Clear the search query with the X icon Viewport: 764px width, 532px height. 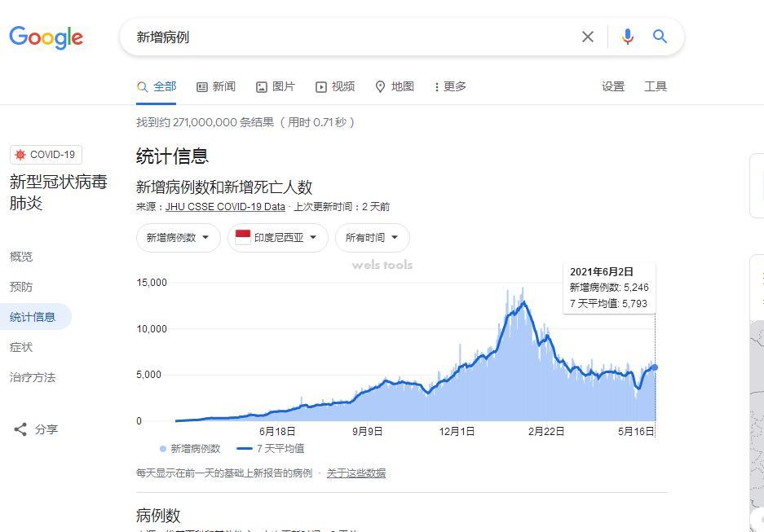click(588, 36)
